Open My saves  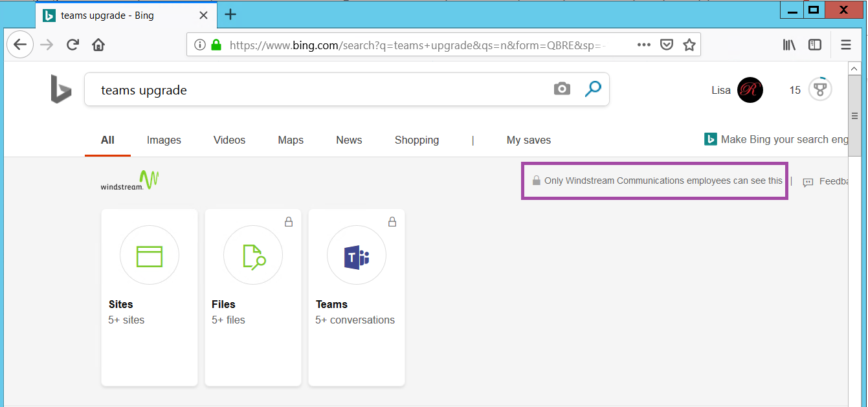529,140
